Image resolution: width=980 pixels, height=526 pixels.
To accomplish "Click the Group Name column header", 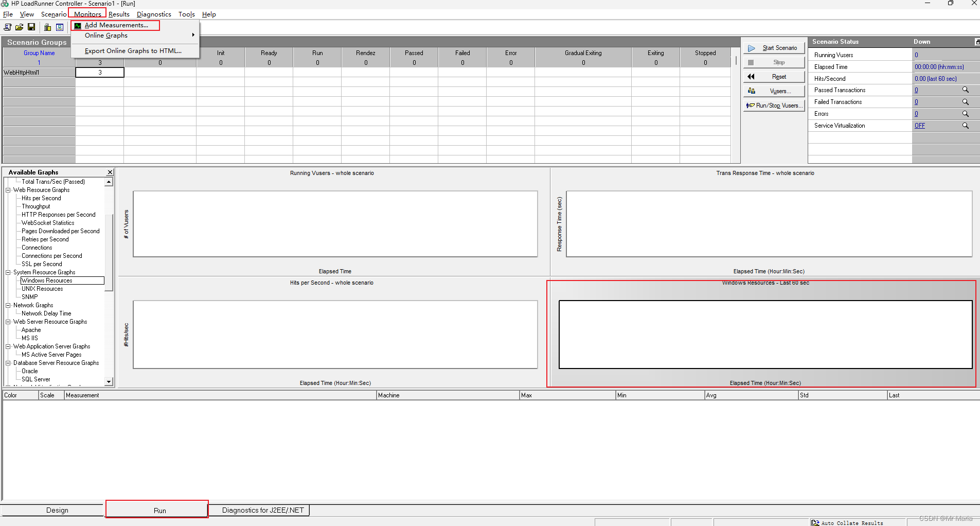I will [39, 53].
